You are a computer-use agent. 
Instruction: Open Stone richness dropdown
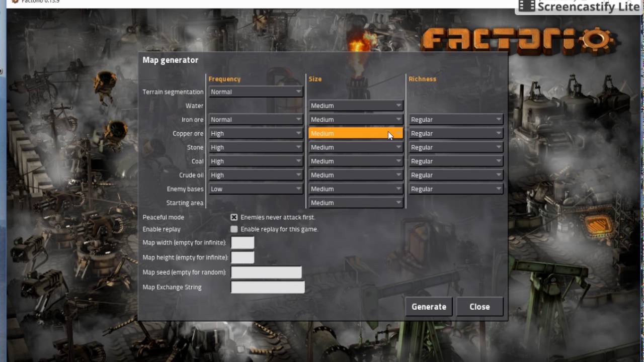(456, 147)
